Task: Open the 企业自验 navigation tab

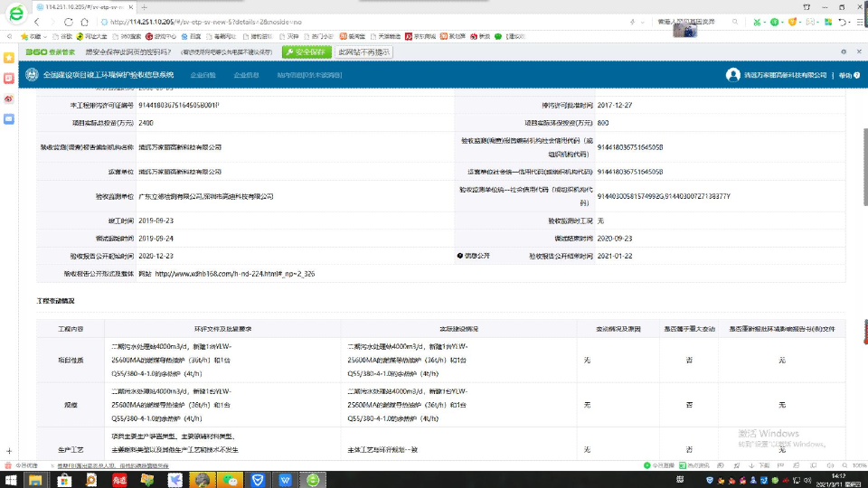Action: (203, 75)
